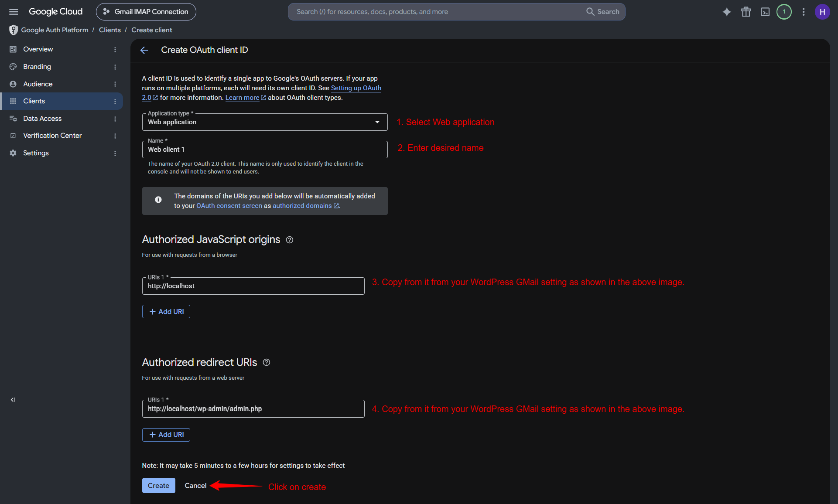This screenshot has width=838, height=504.
Task: Follow the Learn more link
Action: tap(245, 98)
